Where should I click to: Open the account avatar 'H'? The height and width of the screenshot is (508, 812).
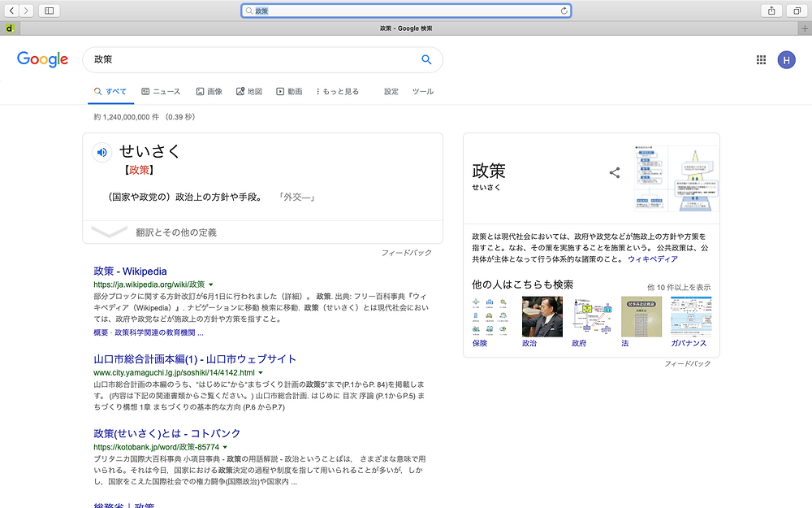pos(786,60)
